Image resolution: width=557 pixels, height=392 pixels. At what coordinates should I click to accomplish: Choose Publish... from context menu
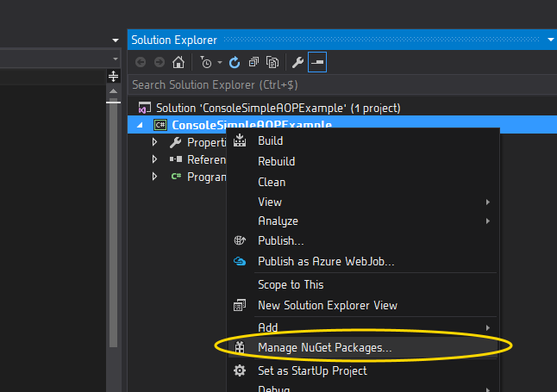click(x=363, y=240)
